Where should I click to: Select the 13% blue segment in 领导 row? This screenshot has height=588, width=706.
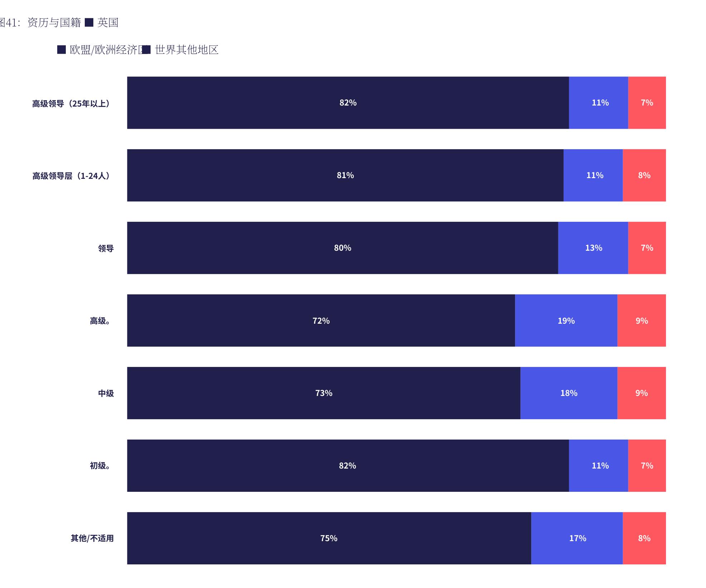coord(593,248)
